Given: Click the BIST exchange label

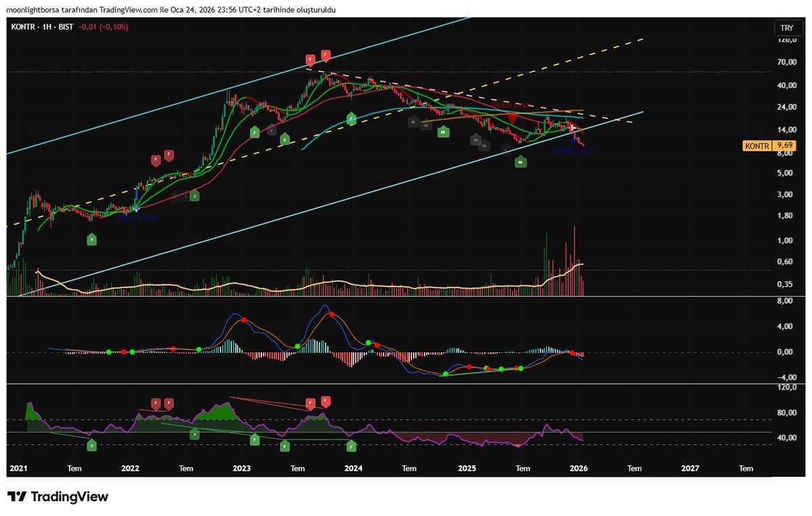Looking at the screenshot, I should [x=66, y=27].
